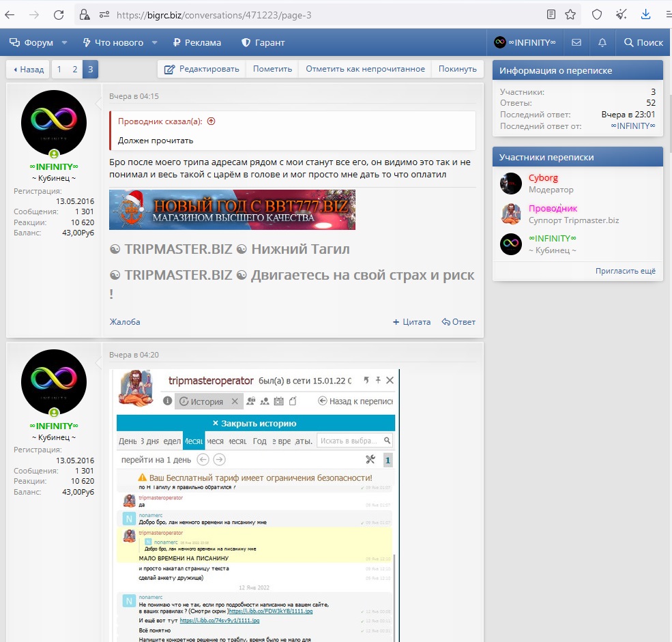Go to conversation page 1

pyautogui.click(x=59, y=70)
